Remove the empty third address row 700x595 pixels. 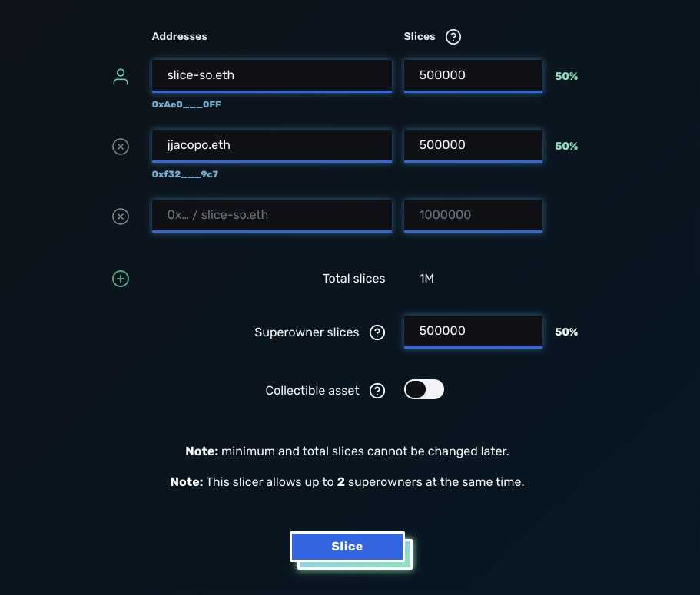coord(120,217)
